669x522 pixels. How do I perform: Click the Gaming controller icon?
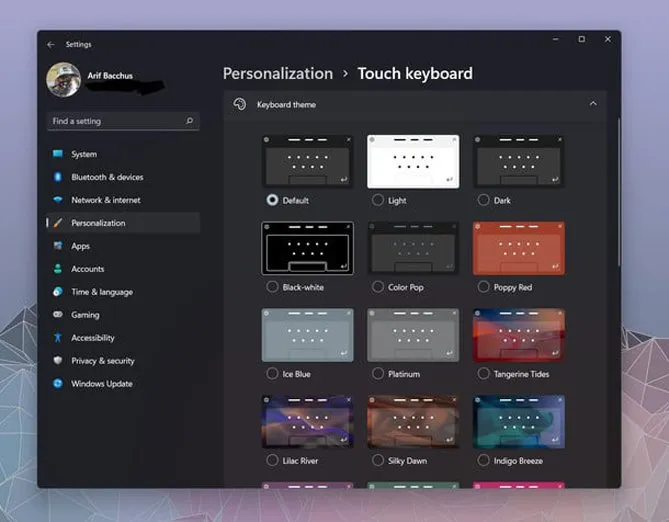(58, 315)
